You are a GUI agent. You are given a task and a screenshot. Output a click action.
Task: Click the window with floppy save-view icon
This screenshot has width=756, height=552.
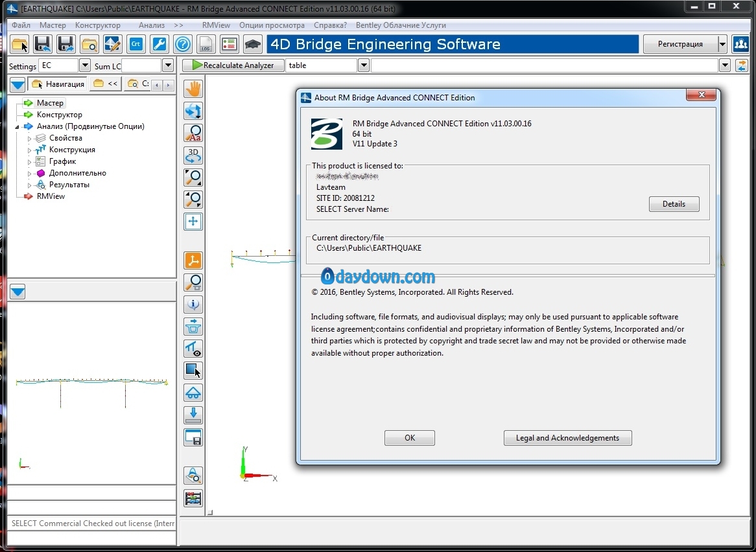[193, 438]
